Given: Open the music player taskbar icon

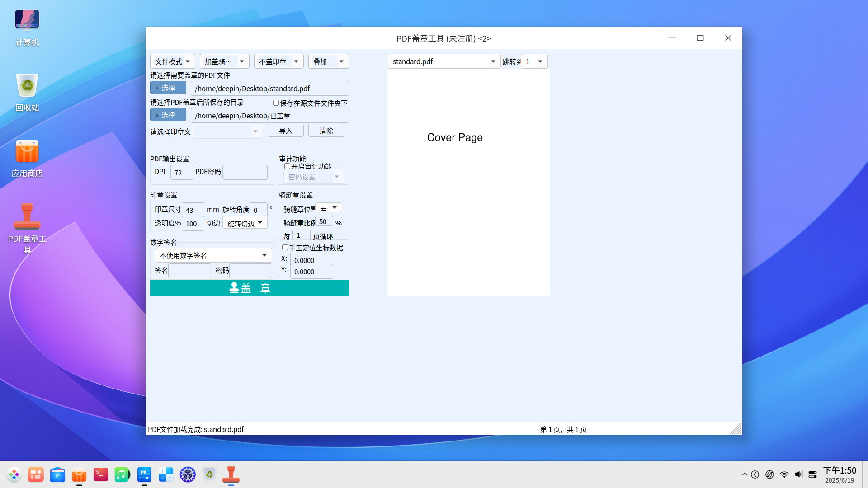Looking at the screenshot, I should click(x=122, y=474).
